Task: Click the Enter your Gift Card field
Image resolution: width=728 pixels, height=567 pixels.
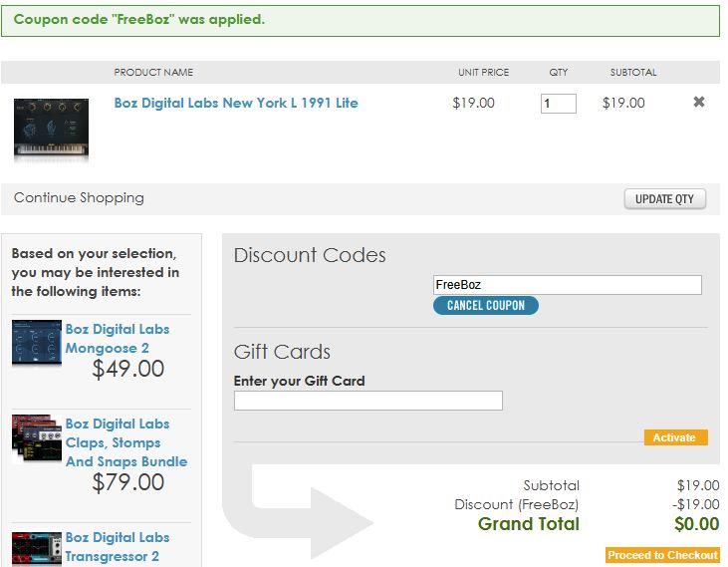Action: tap(368, 401)
